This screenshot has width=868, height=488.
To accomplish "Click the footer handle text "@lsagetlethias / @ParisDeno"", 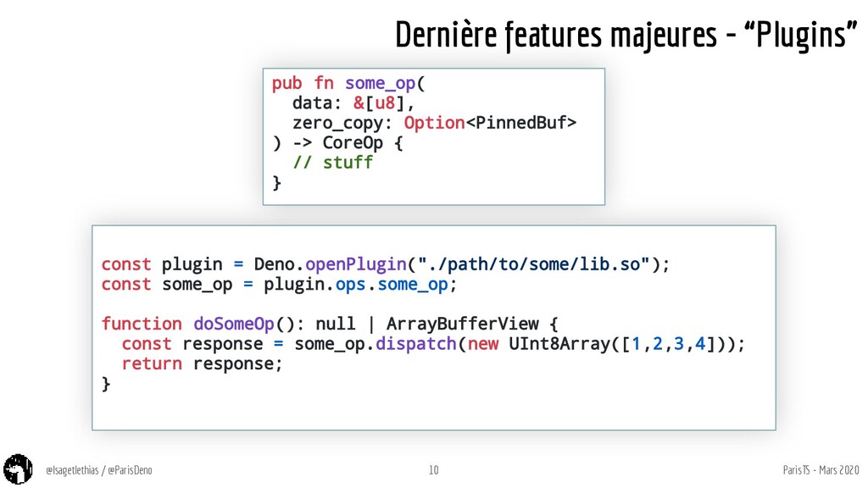I will click(99, 470).
